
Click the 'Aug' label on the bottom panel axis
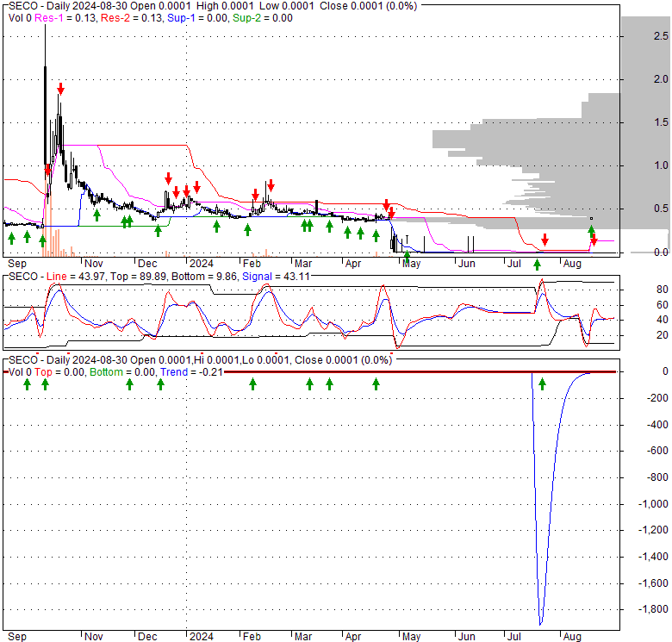coord(572,636)
